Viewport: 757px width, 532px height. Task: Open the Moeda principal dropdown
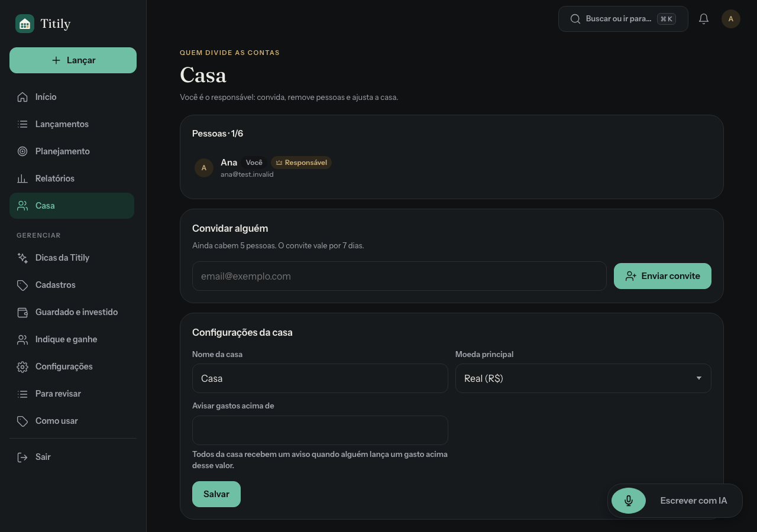[583, 378]
